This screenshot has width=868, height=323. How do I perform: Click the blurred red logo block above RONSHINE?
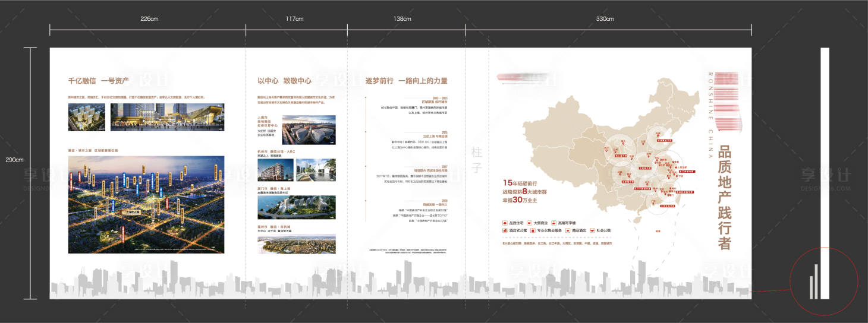click(x=727, y=101)
